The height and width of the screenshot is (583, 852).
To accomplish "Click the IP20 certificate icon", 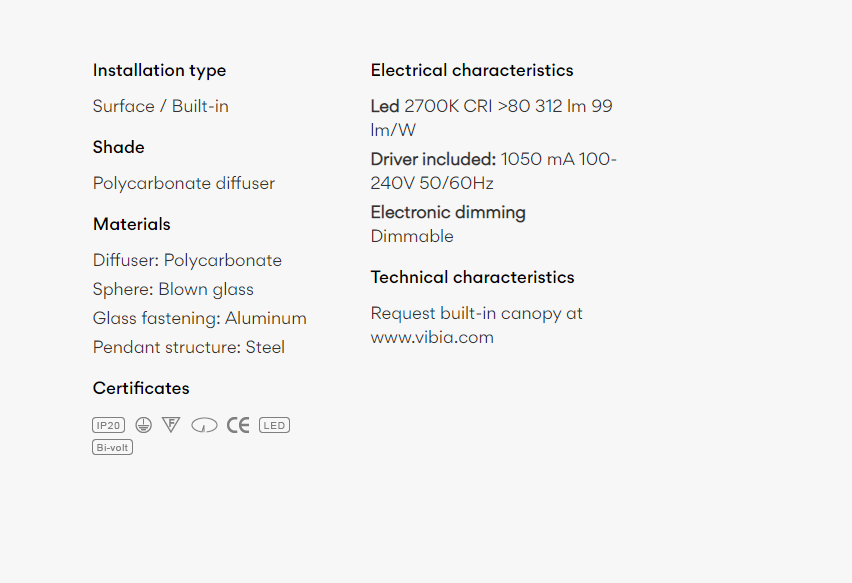I will (109, 425).
